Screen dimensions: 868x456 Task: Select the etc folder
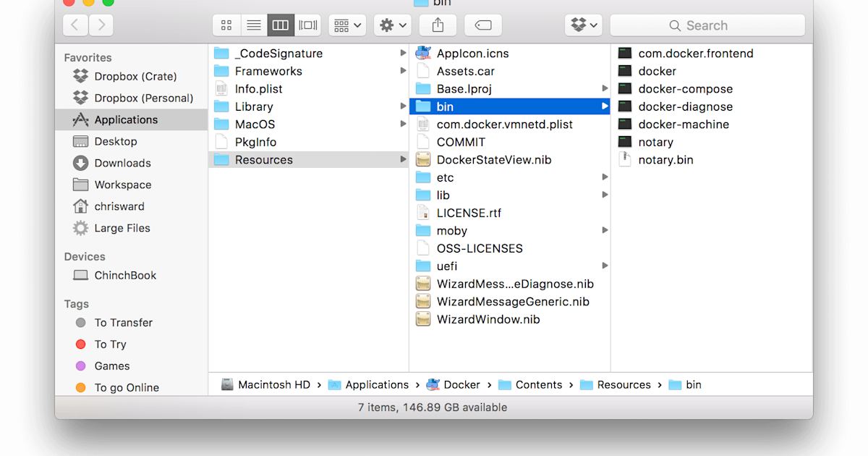[510, 177]
